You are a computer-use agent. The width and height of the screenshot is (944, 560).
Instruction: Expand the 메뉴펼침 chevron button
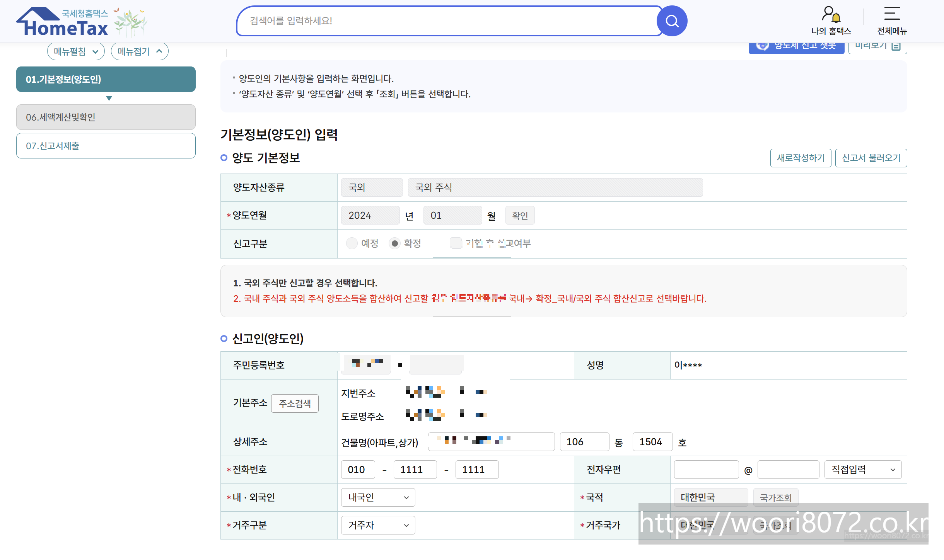pyautogui.click(x=76, y=51)
